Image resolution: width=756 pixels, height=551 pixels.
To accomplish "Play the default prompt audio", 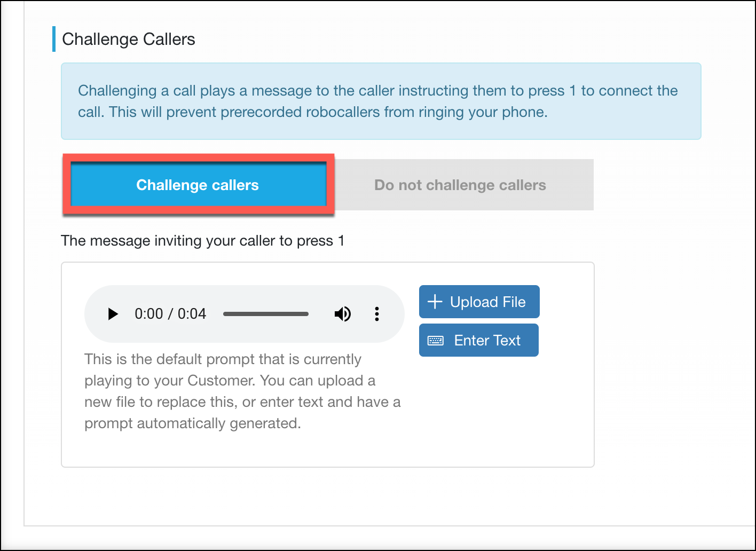I will pyautogui.click(x=113, y=314).
